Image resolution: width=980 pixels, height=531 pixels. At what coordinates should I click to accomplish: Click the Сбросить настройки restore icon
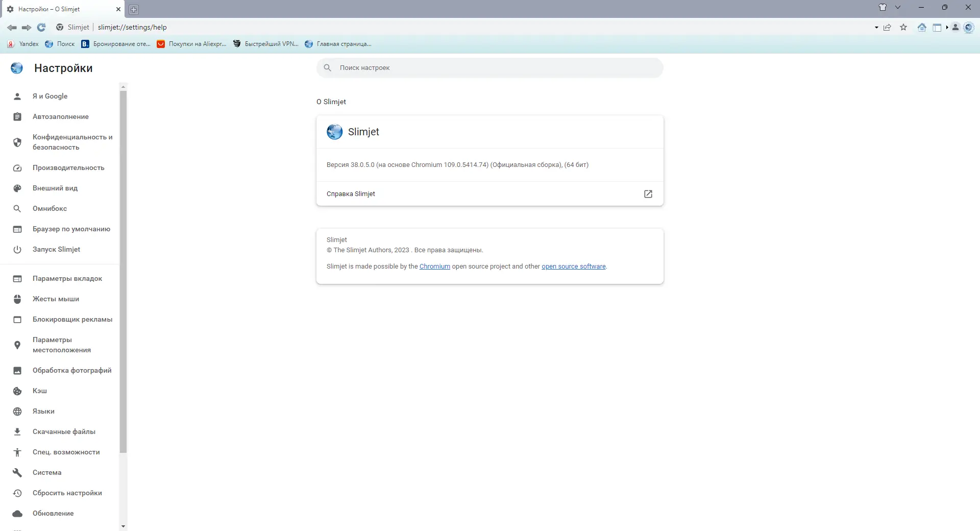coord(17,493)
